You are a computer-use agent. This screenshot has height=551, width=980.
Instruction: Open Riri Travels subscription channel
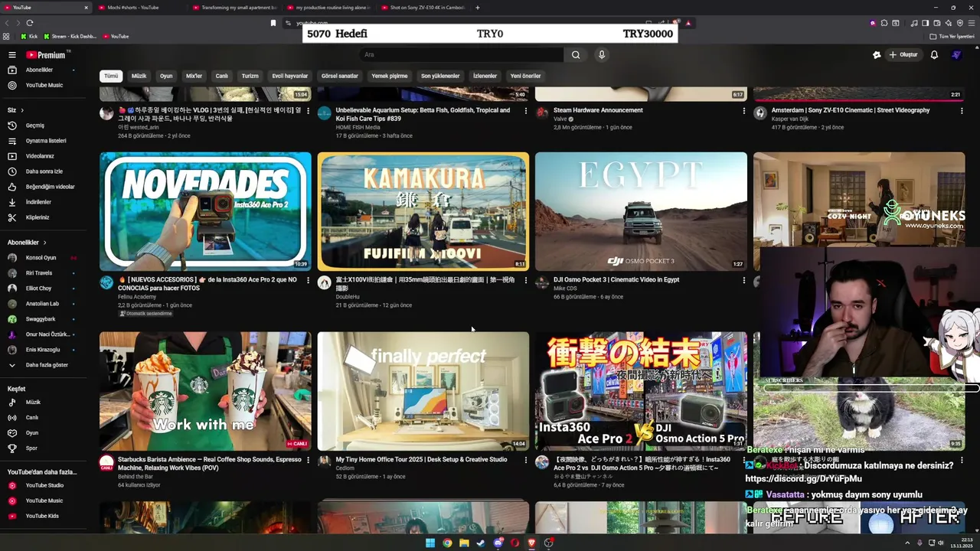coord(40,273)
